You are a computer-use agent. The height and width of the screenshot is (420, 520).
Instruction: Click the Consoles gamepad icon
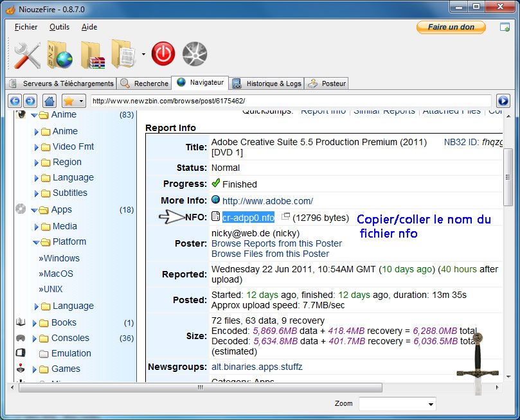(x=21, y=338)
